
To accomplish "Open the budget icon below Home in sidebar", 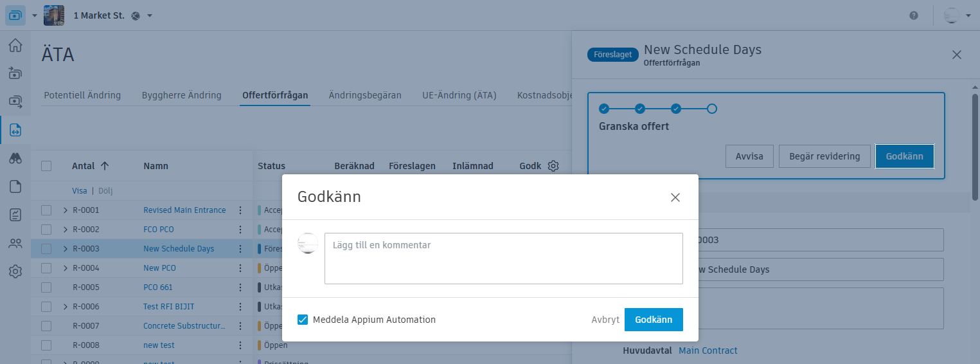I will point(15,73).
